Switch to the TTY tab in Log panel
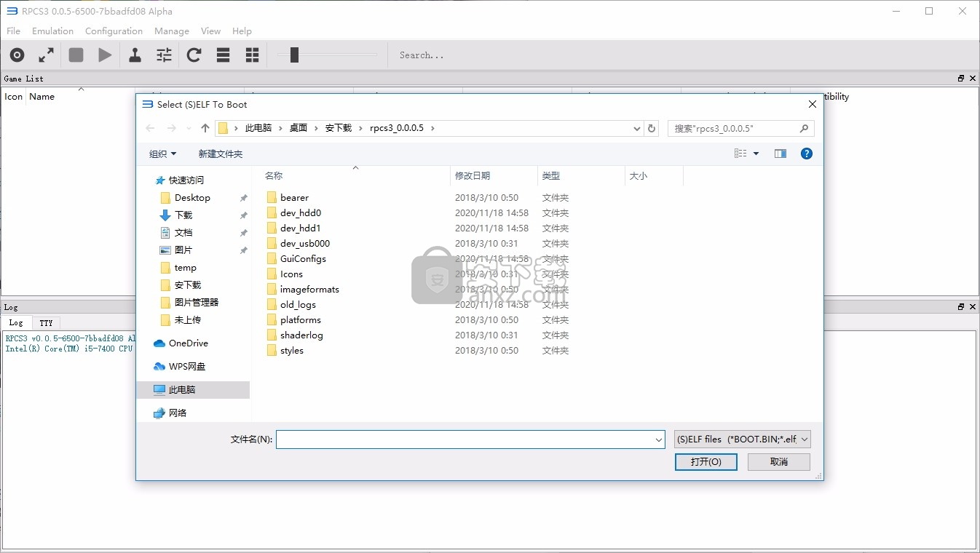This screenshot has height=553, width=980. tap(46, 322)
